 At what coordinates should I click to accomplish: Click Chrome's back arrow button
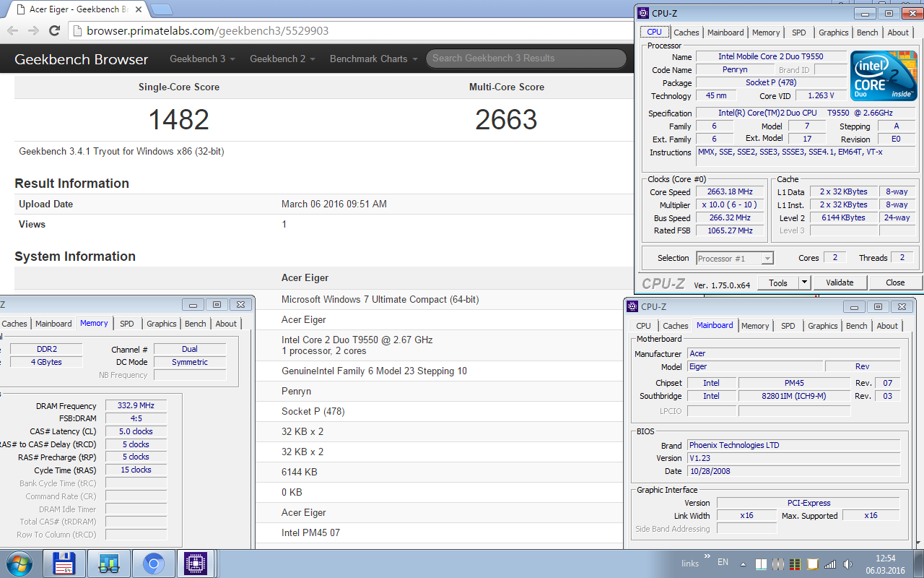click(12, 30)
